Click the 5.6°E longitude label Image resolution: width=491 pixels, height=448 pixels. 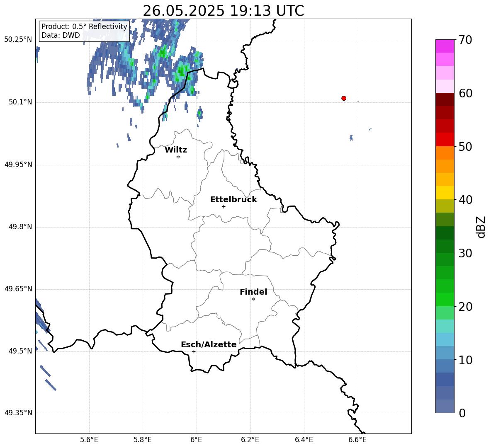(89, 440)
